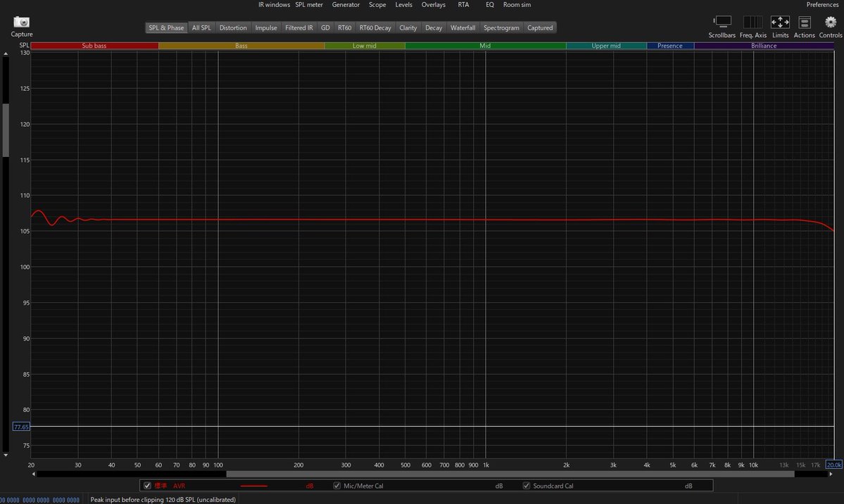The image size is (844, 504).
Task: Click the 77.65 SPL value box
Action: pyautogui.click(x=21, y=427)
